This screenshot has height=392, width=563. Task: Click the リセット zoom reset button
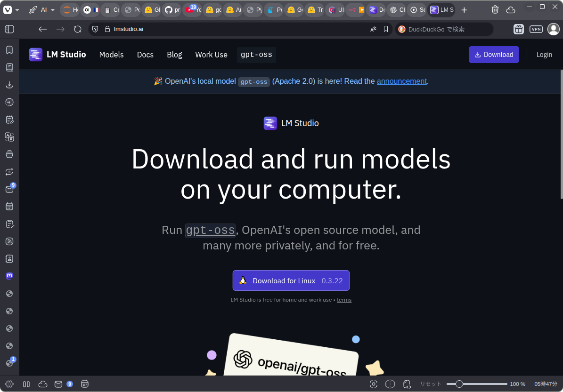point(431,384)
